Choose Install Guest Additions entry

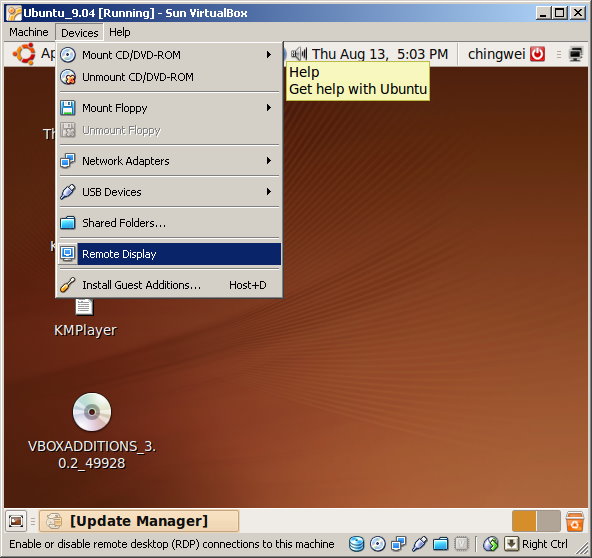click(x=170, y=285)
